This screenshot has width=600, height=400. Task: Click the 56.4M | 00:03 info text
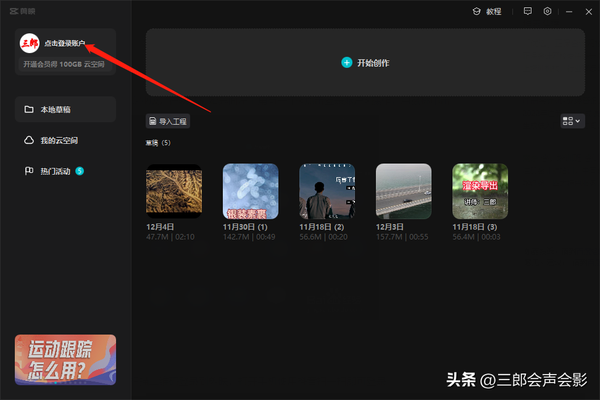click(476, 237)
